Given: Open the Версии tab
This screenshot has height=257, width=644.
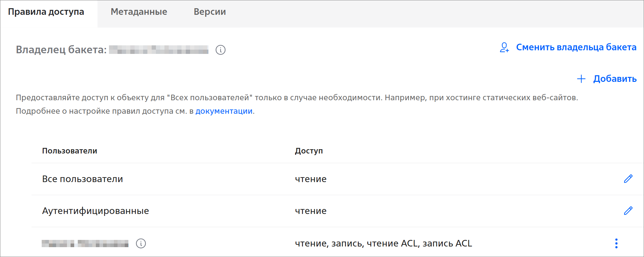Looking at the screenshot, I should click(209, 12).
